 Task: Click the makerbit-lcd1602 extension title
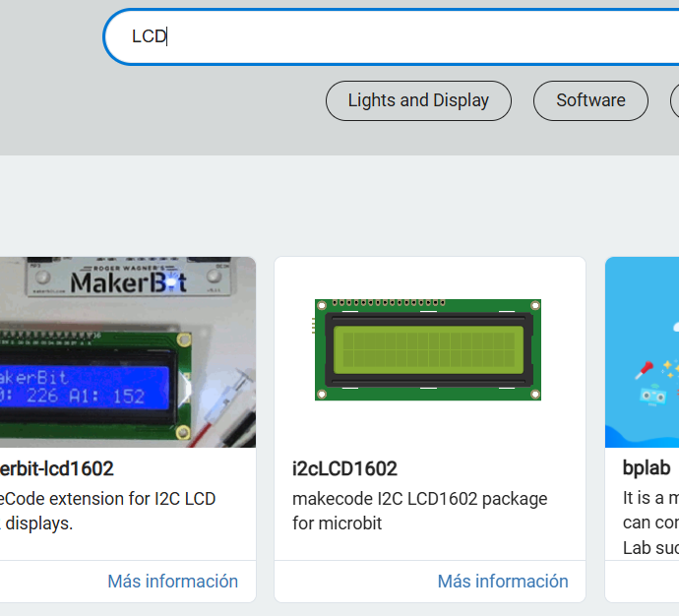pos(57,468)
